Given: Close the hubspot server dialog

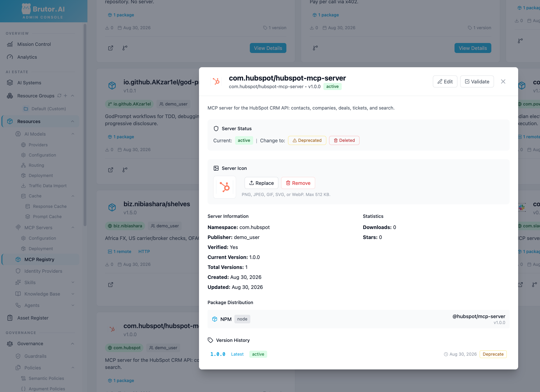Looking at the screenshot, I should pos(503,81).
